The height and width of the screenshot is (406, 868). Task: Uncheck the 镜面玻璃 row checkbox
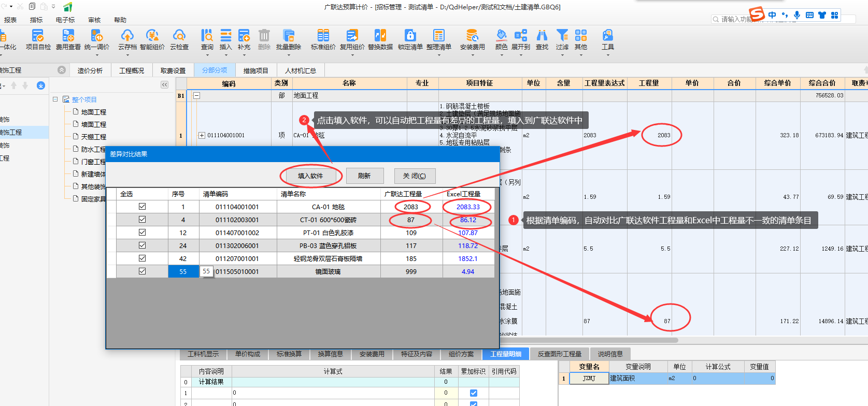(x=142, y=271)
